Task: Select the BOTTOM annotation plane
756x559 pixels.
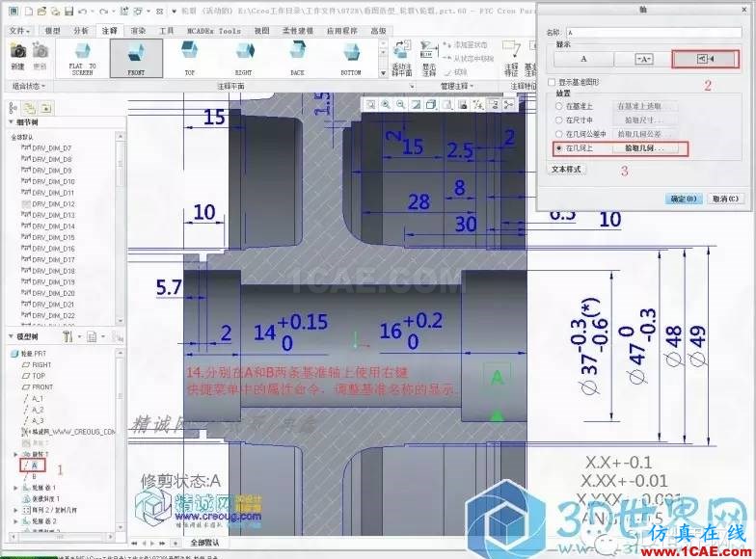Action: point(351,58)
